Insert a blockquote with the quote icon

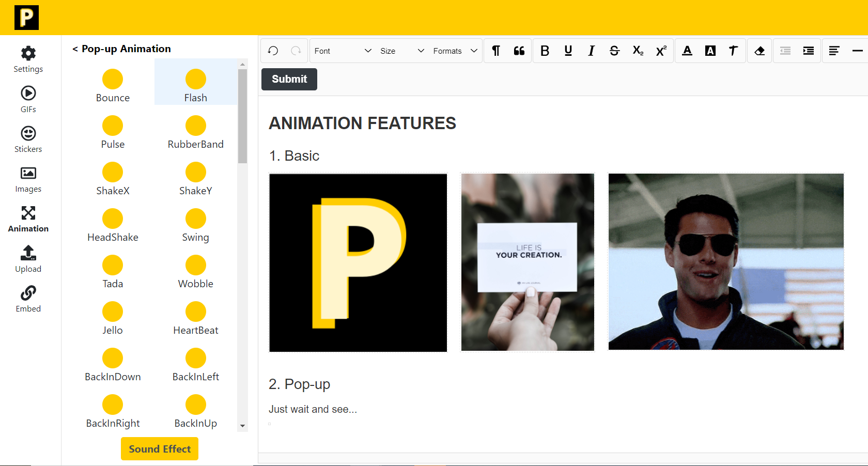click(x=519, y=51)
